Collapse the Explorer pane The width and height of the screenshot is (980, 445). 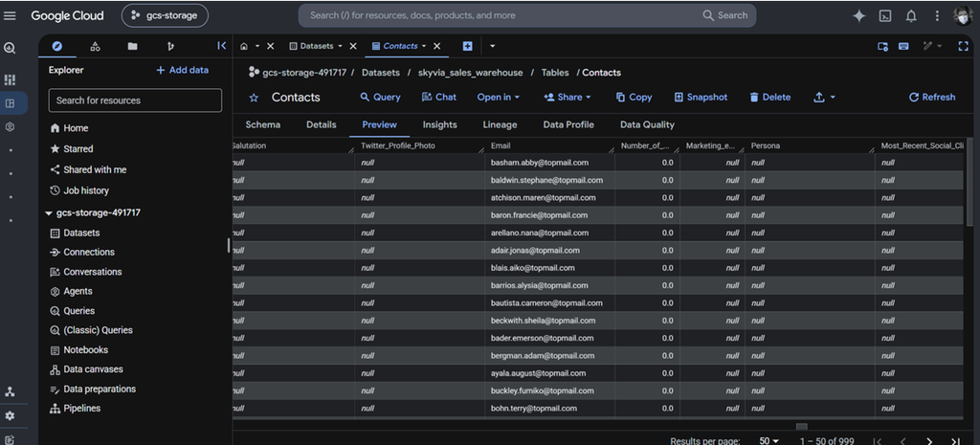coord(221,46)
